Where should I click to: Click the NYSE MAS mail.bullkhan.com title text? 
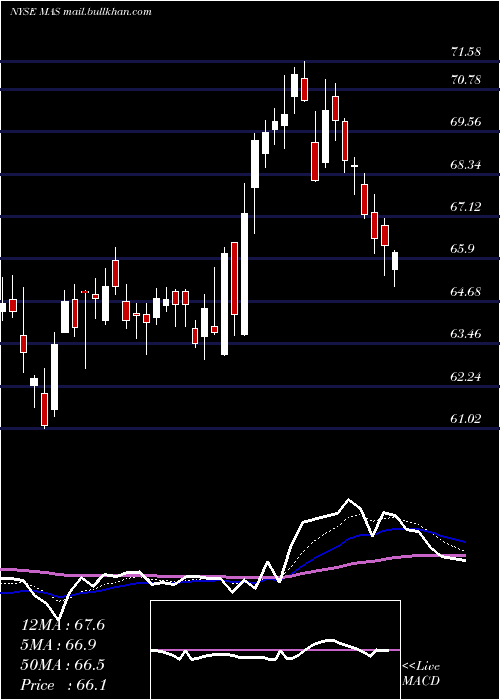click(x=81, y=12)
